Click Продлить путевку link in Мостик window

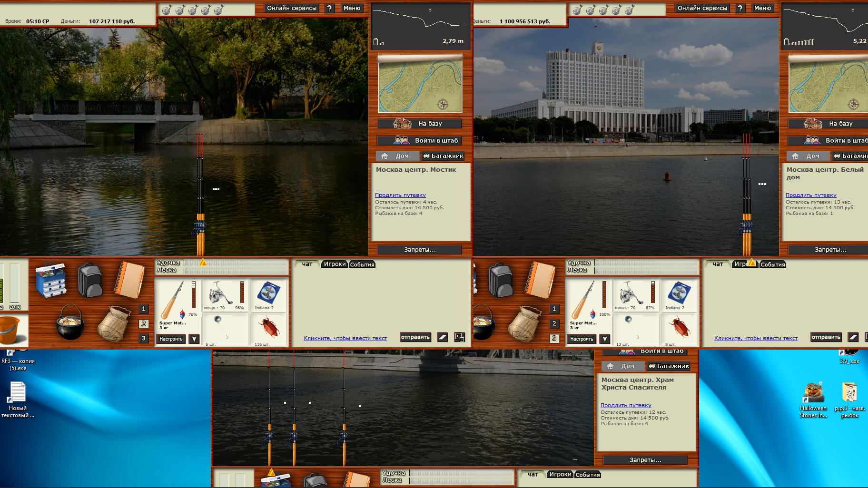400,195
